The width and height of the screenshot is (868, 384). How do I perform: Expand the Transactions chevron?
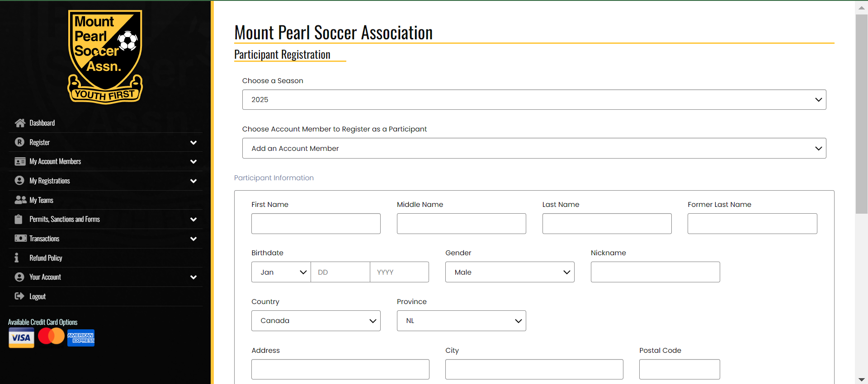pos(193,239)
